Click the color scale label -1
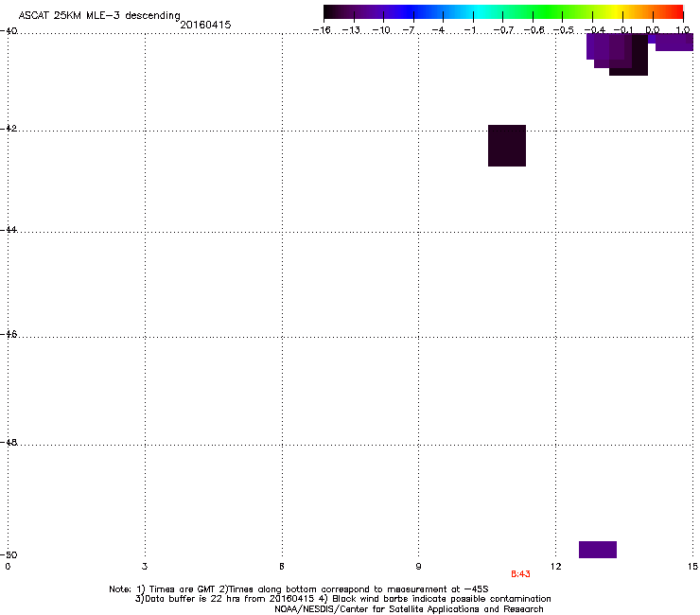Viewport: 700px width, 615px height. click(469, 30)
